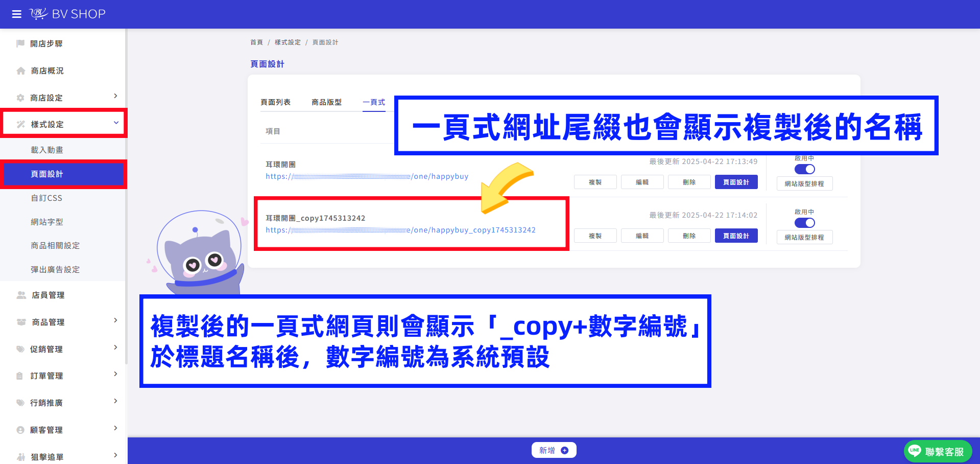The height and width of the screenshot is (464, 980).
Task: Click the tag icon beside 行銷推廣
Action: (20, 403)
